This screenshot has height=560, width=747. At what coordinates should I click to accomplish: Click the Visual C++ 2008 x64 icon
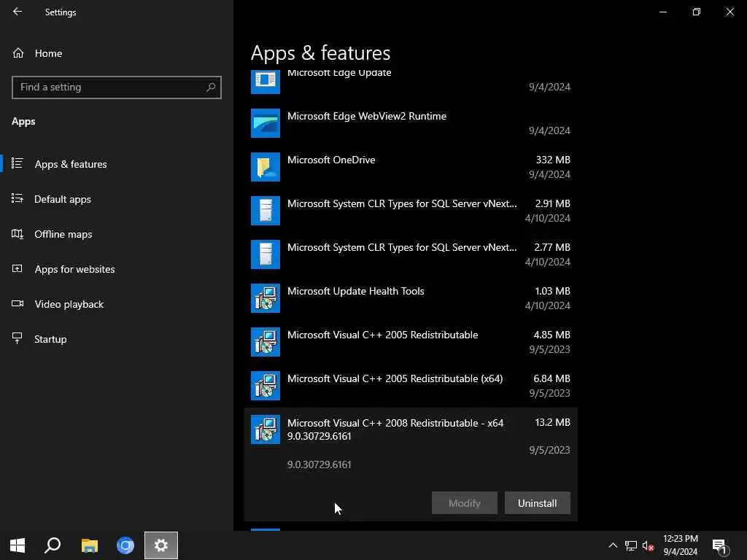point(266,429)
